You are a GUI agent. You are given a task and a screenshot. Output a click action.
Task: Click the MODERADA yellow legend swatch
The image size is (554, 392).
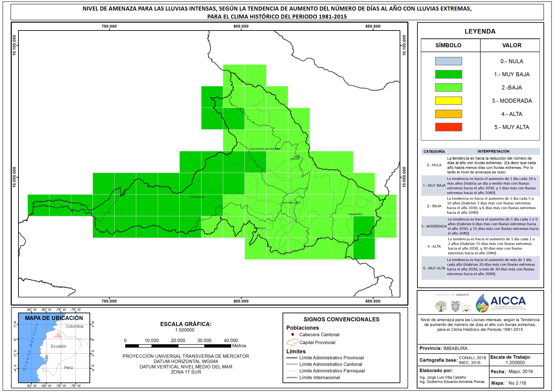448,101
